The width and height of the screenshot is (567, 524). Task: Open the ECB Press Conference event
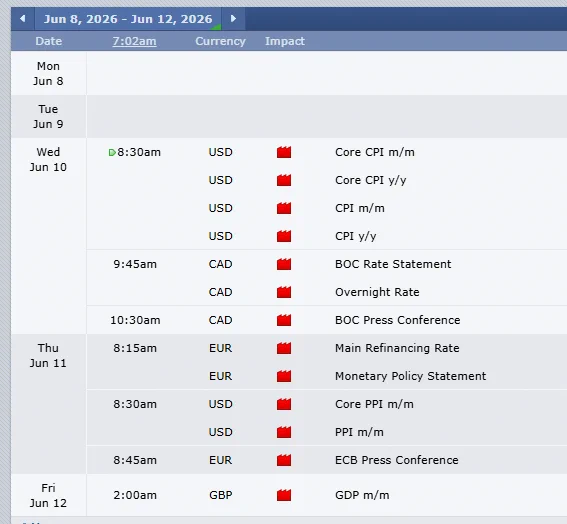point(397,460)
